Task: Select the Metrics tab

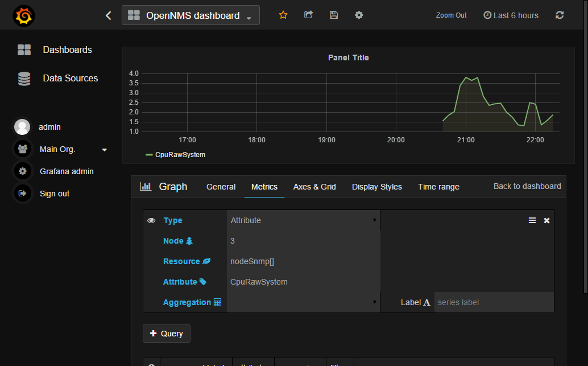Action: point(264,187)
